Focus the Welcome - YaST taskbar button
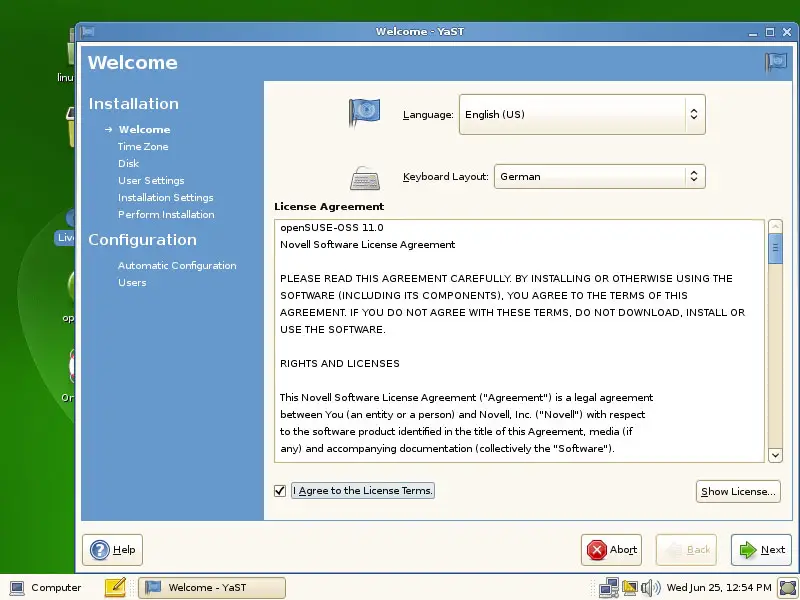The image size is (800, 600). 212,588
